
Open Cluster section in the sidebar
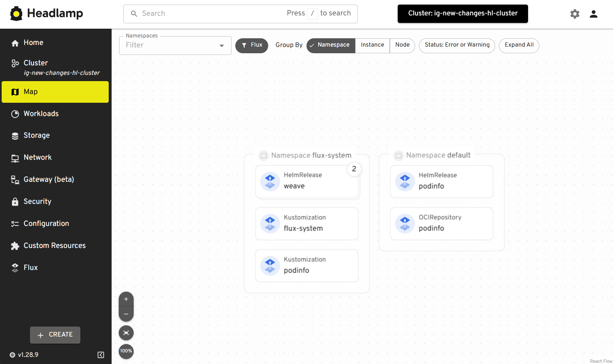tap(55, 67)
